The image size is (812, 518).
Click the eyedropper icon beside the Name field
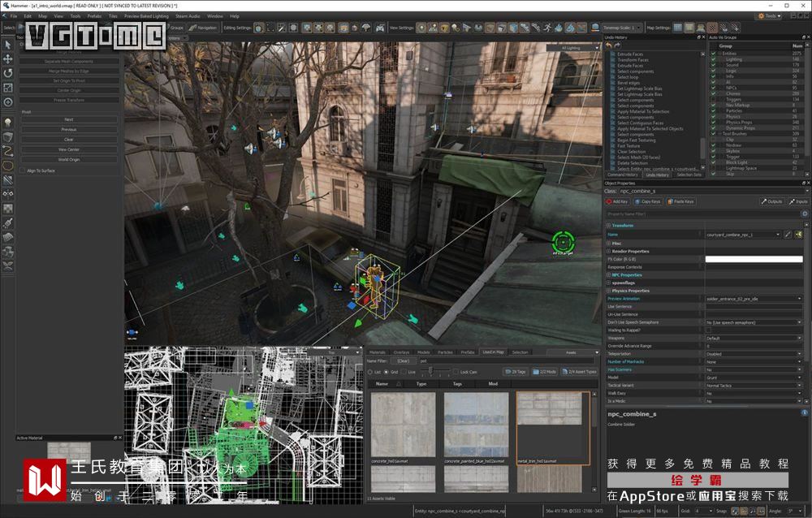click(x=788, y=235)
